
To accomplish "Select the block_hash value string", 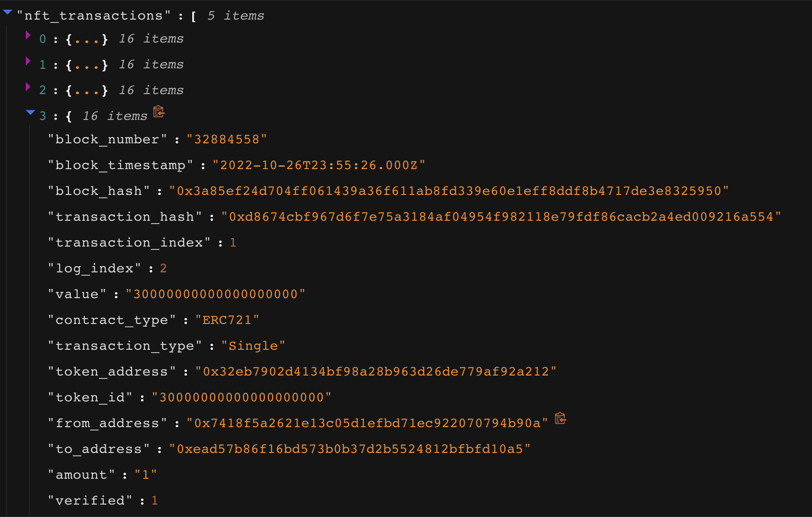I will click(x=449, y=191).
